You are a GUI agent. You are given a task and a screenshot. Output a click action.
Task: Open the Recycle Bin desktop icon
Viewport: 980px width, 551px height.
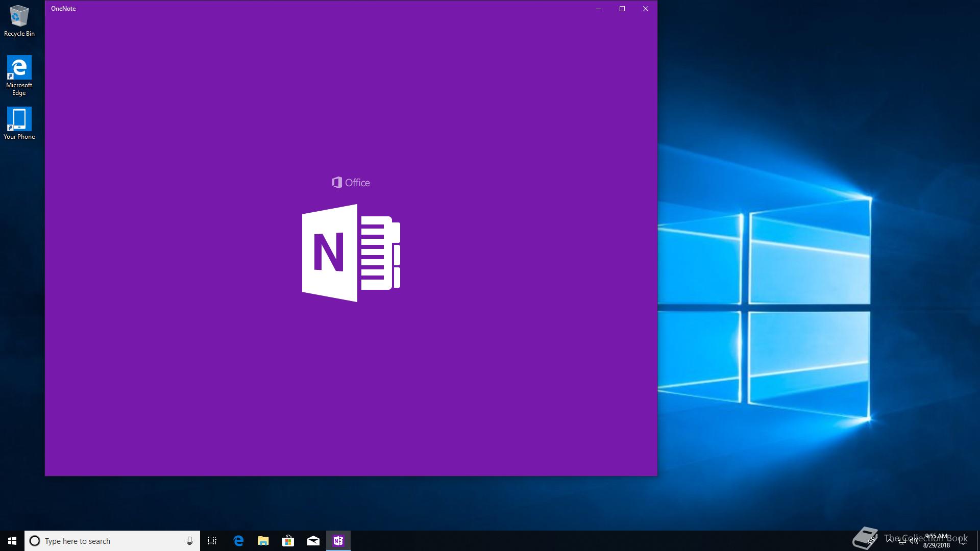[19, 21]
